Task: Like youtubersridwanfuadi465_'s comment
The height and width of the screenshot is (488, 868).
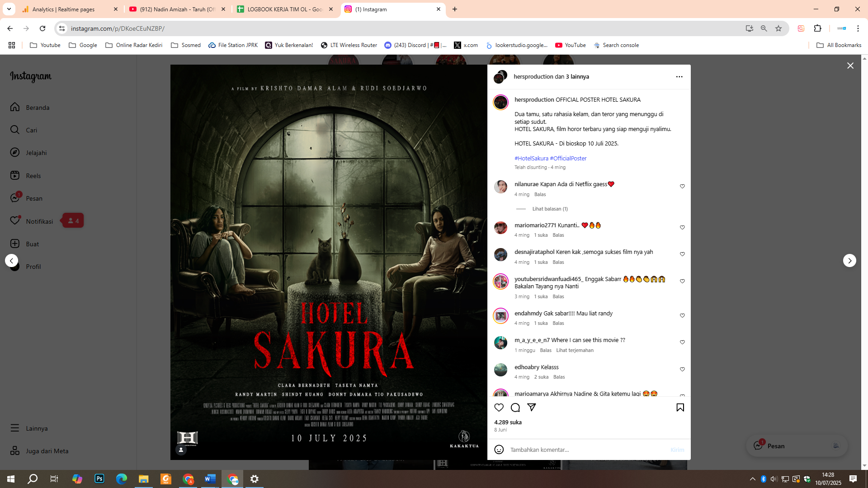Action: [x=682, y=281]
